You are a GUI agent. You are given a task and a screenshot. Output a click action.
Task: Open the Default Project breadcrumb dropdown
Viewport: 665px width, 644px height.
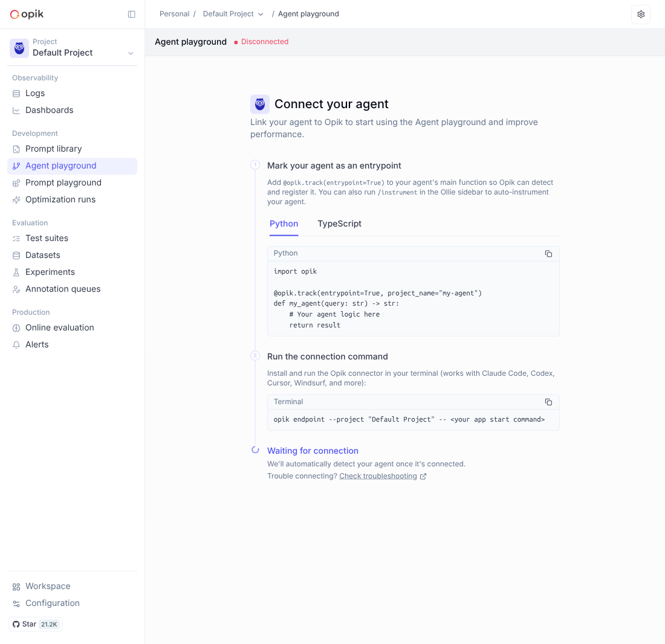(233, 14)
